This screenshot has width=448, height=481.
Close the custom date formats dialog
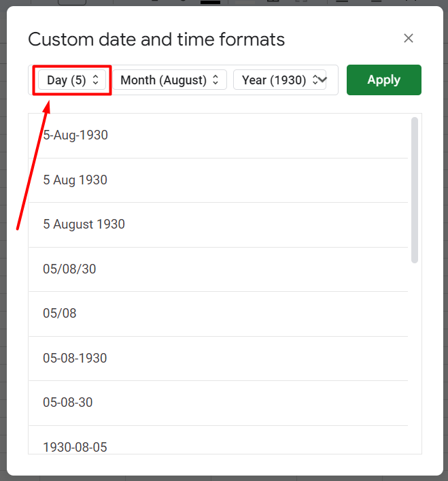point(409,38)
